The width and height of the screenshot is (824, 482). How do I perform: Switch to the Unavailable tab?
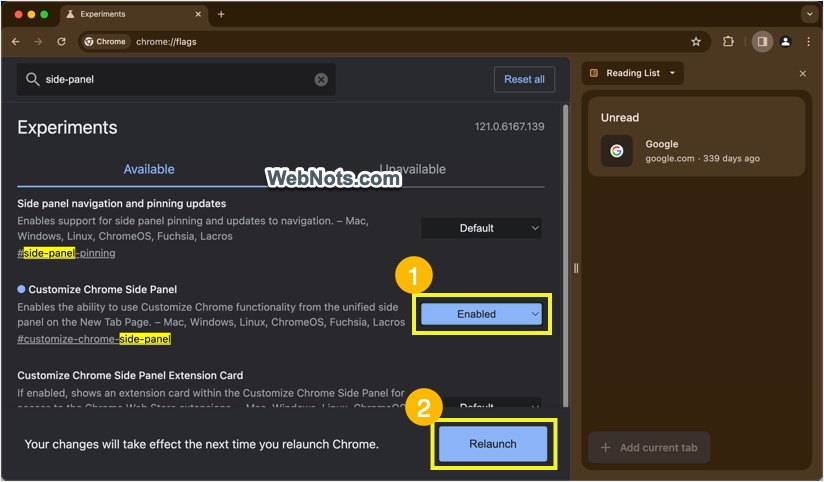[x=412, y=169]
